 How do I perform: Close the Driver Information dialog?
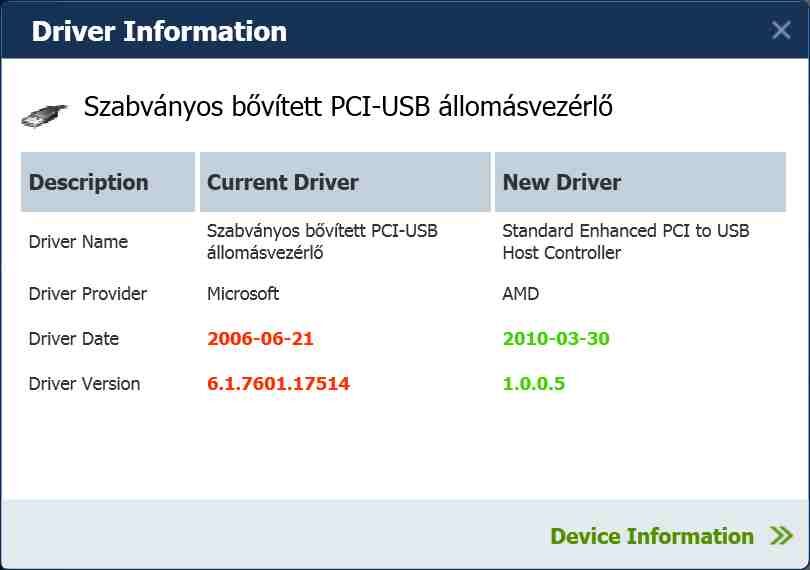coord(781,31)
